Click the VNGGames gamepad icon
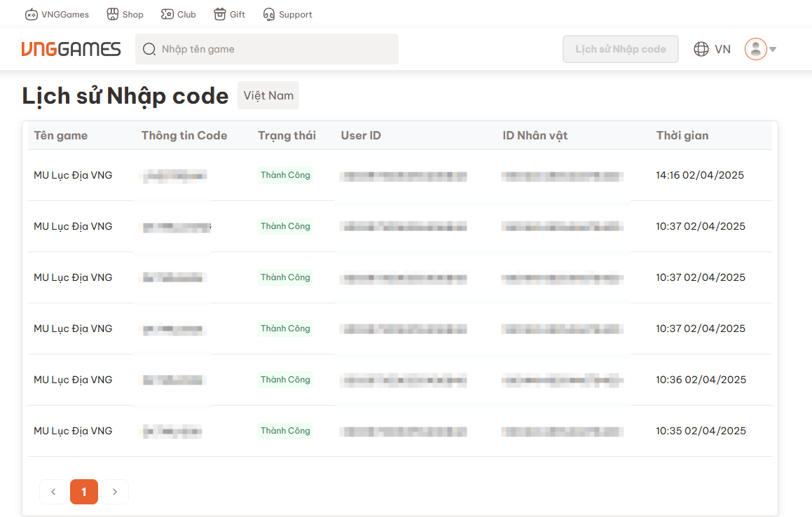812x517 pixels. click(32, 14)
